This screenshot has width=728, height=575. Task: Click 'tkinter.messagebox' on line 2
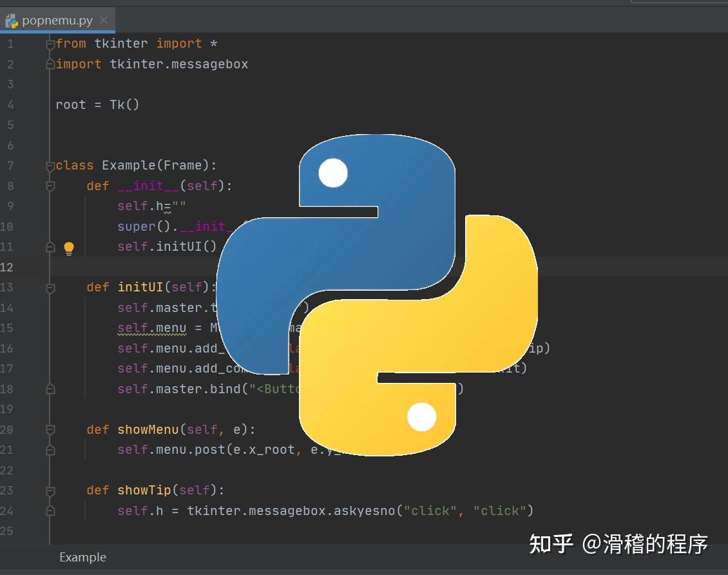[x=178, y=64]
